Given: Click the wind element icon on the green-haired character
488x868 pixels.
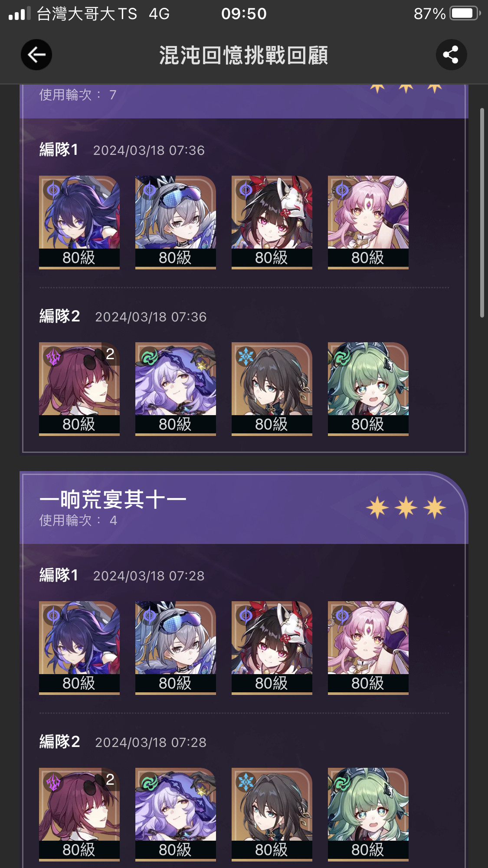Looking at the screenshot, I should click(x=342, y=357).
